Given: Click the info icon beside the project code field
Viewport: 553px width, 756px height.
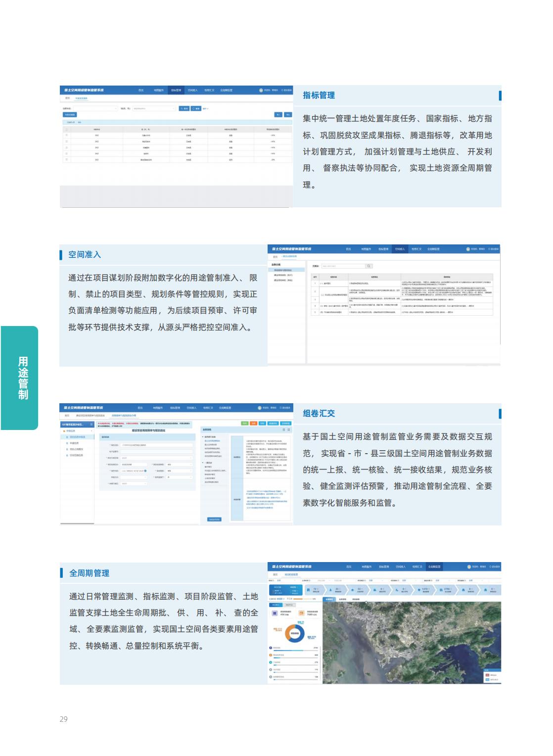Looking at the screenshot, I should (x=145, y=471).
